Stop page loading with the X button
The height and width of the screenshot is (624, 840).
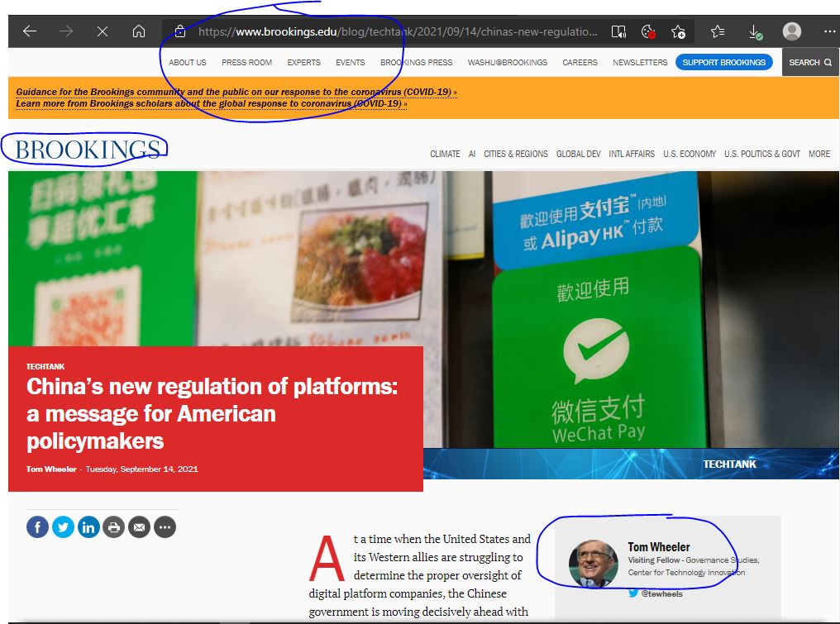[103, 31]
